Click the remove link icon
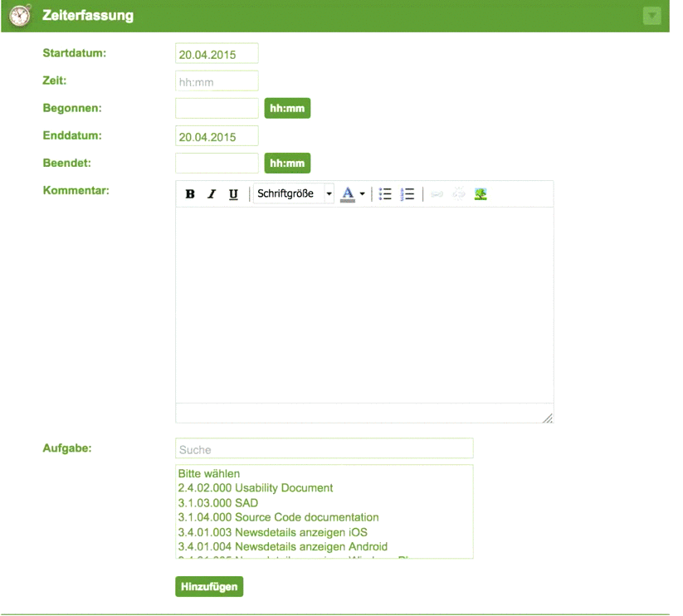This screenshot has height=616, width=683. point(459,193)
